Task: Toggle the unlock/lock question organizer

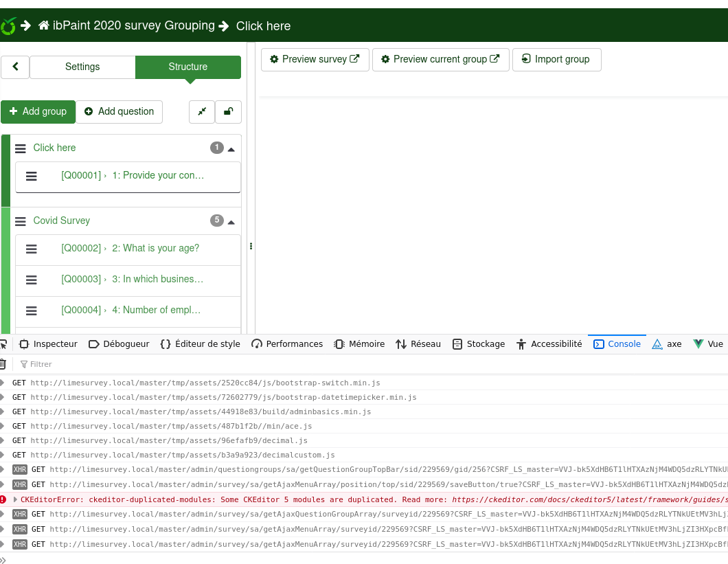Action: 228,111
